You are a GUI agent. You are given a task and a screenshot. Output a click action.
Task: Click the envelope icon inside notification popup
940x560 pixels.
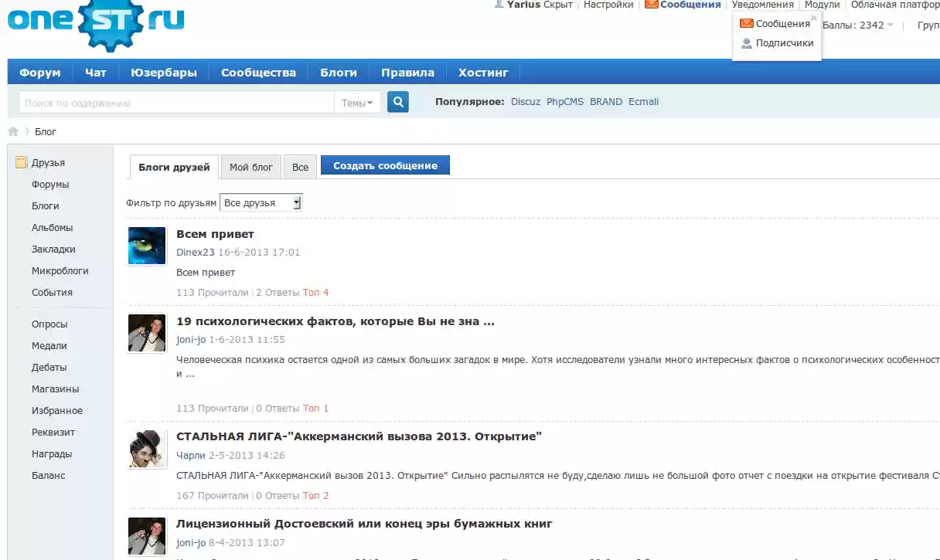(x=747, y=22)
